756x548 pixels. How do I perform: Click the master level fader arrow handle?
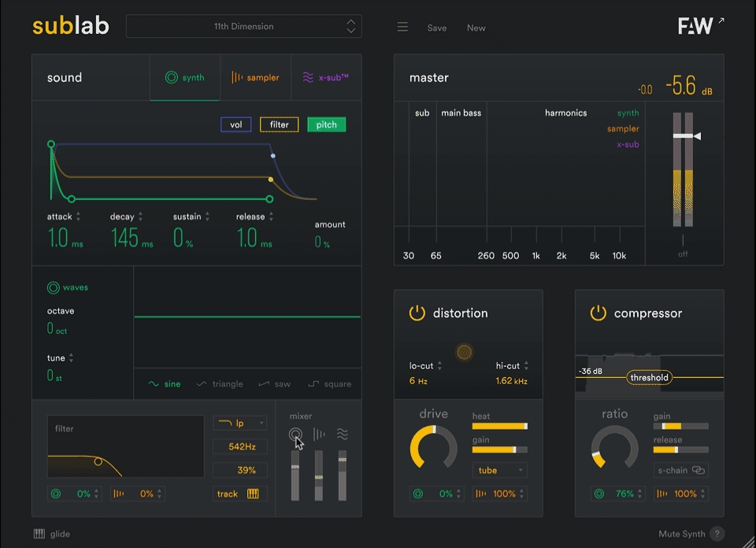(x=697, y=136)
